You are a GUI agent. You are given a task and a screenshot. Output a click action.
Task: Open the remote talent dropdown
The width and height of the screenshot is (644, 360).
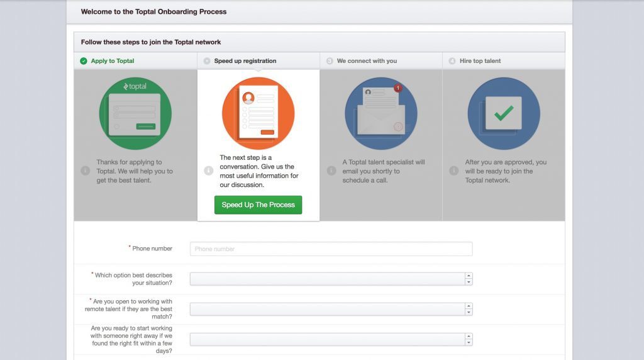click(x=331, y=309)
